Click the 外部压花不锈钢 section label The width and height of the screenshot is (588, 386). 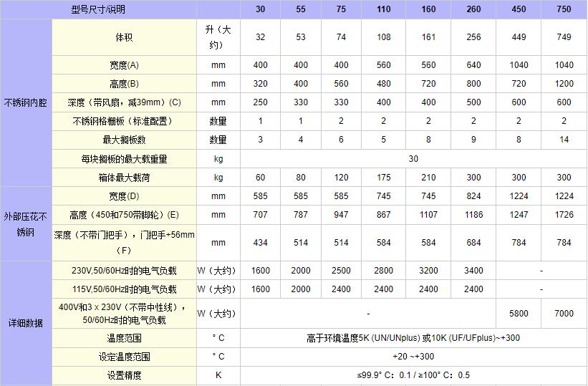(26, 224)
